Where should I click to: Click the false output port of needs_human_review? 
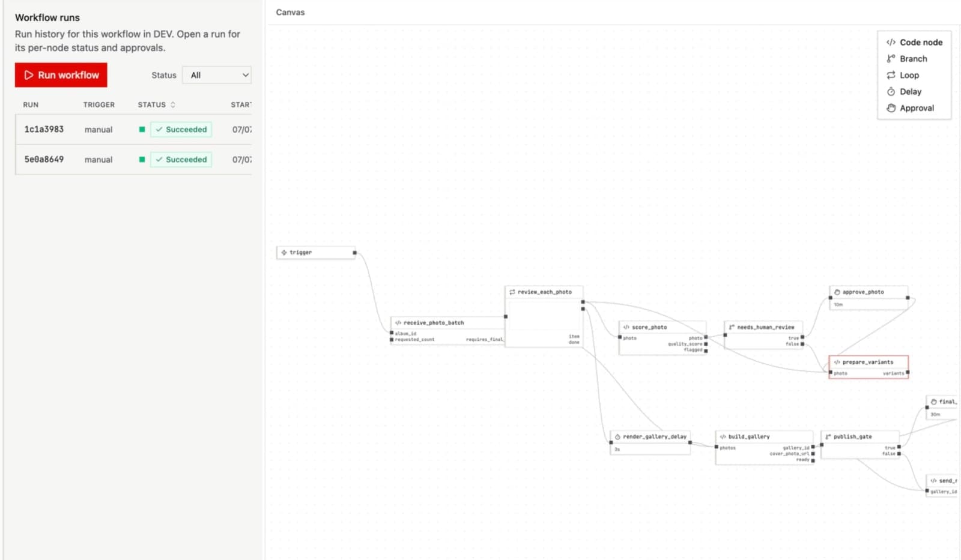pyautogui.click(x=802, y=344)
